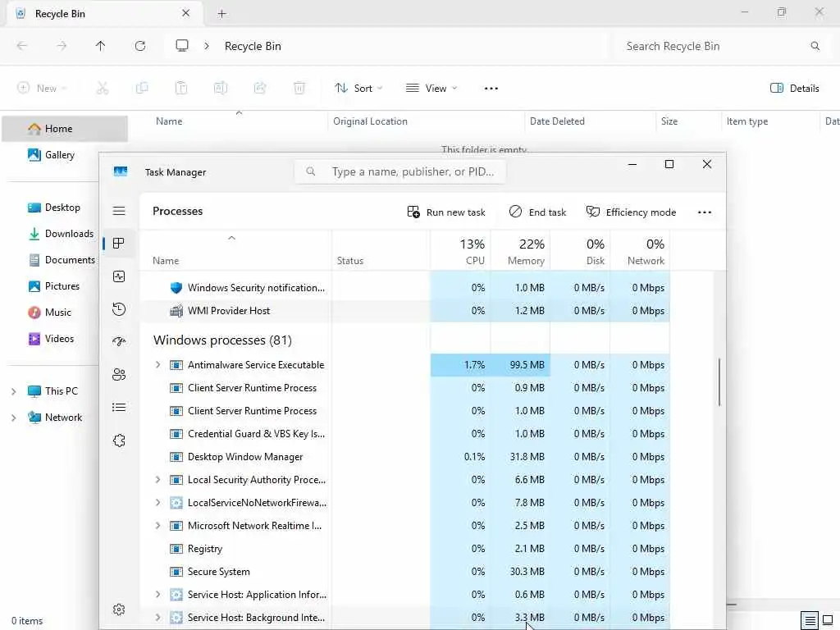The height and width of the screenshot is (630, 840).
Task: Open the Task Manager navigation hamburger menu
Action: (x=119, y=211)
